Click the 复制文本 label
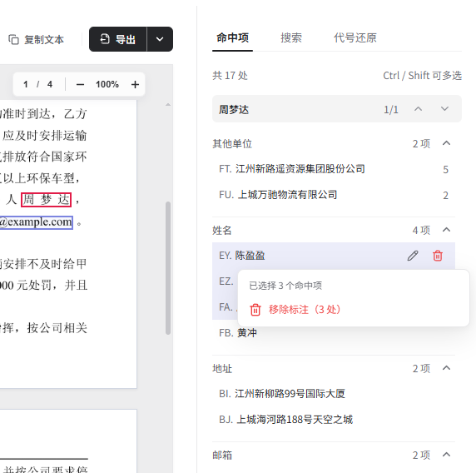This screenshot has width=476, height=473. pos(44,39)
